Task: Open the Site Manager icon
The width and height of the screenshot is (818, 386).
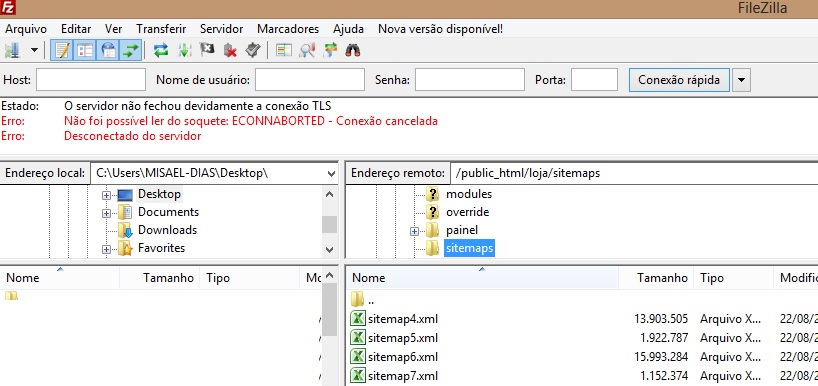Action: (11, 51)
